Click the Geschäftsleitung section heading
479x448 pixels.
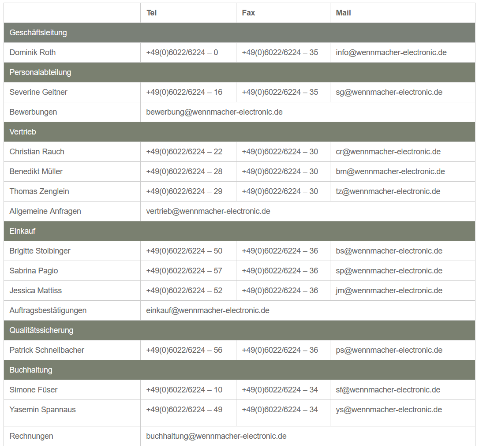point(38,33)
